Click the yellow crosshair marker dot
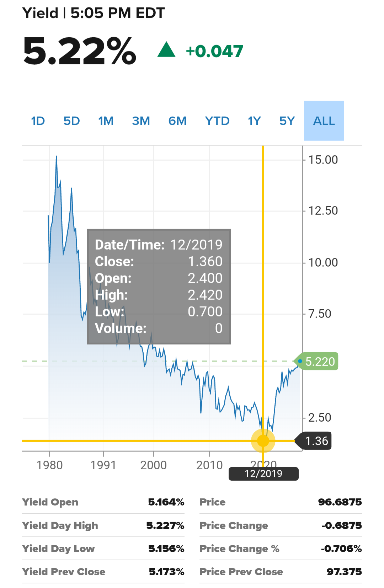Viewport: 384px width, 588px height. pyautogui.click(x=263, y=441)
